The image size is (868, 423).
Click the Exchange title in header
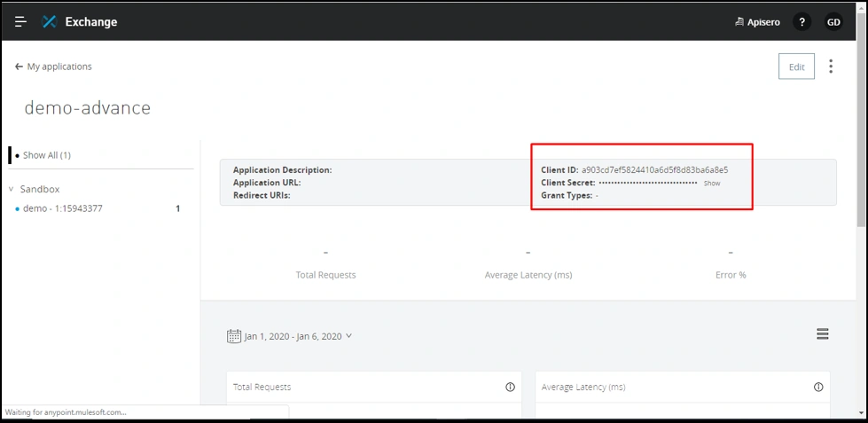click(91, 21)
